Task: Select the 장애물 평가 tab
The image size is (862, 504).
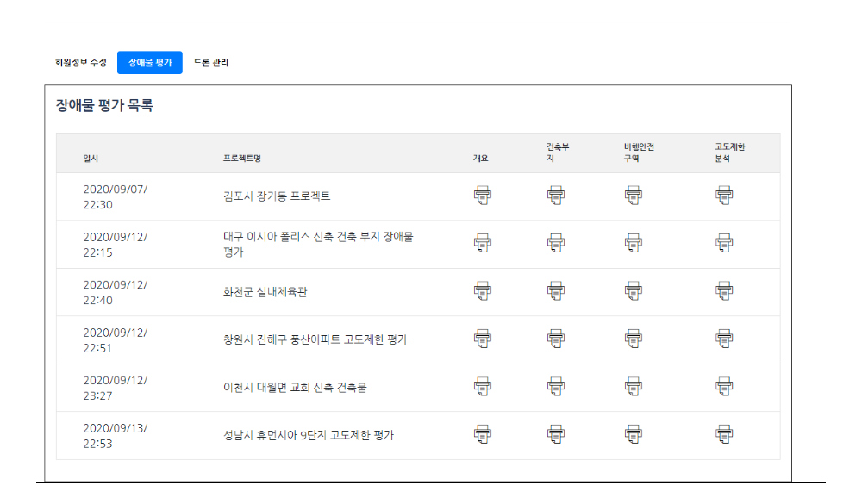Action: tap(149, 63)
